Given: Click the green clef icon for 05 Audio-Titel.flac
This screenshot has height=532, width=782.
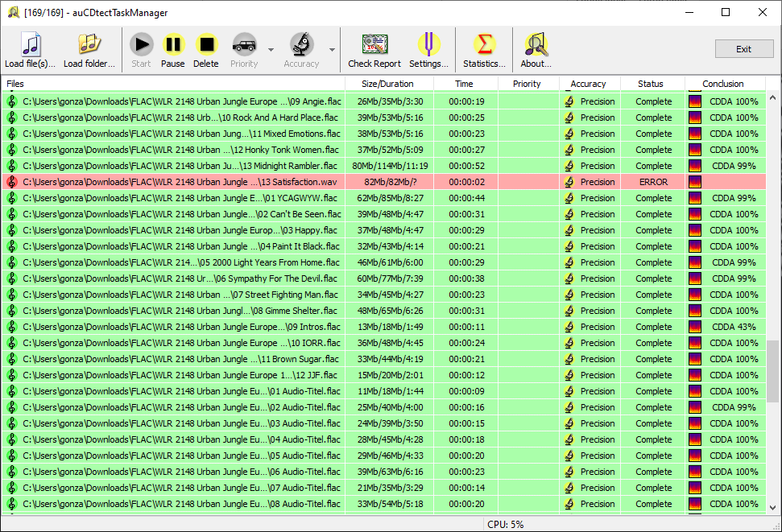Looking at the screenshot, I should (11, 456).
